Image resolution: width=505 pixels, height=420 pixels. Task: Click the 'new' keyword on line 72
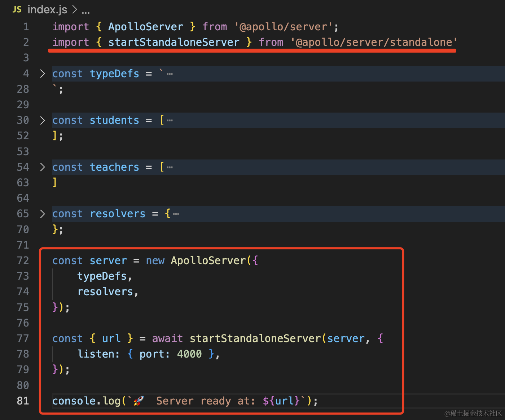(155, 261)
